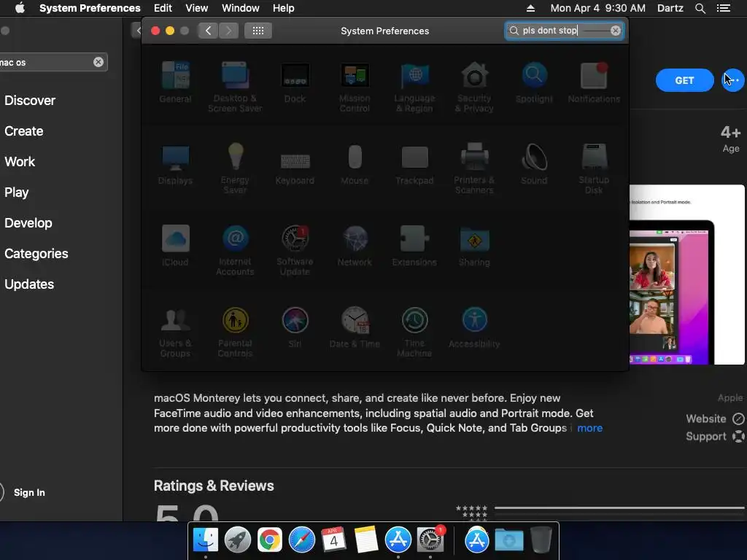Open Security & Privacy preferences
The width and height of the screenshot is (747, 560).
(x=474, y=87)
